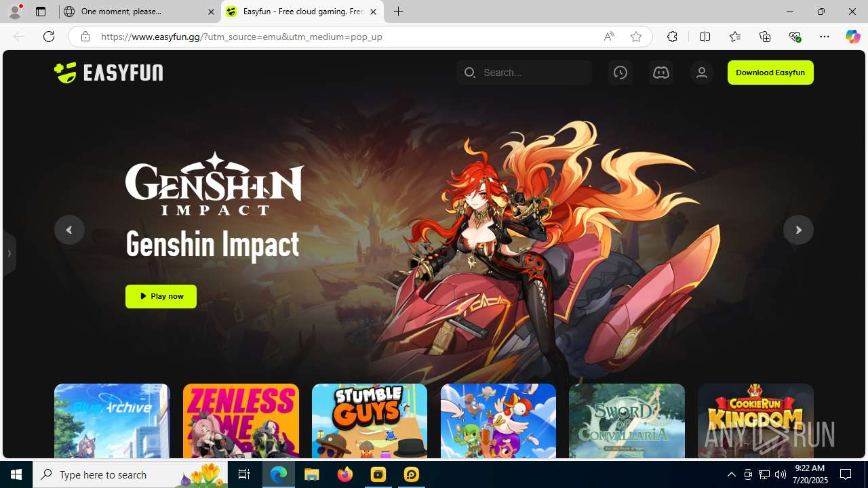The width and height of the screenshot is (868, 488).
Task: Open the Zenless Zone Zero game card
Action: (x=241, y=421)
